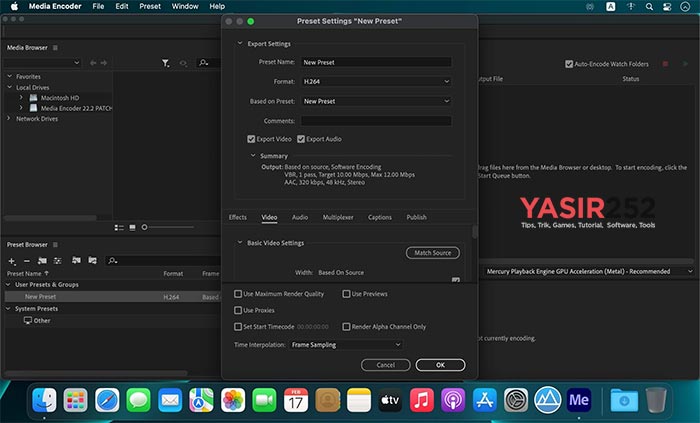
Task: Enable the Use Proxies checkbox
Action: point(238,310)
